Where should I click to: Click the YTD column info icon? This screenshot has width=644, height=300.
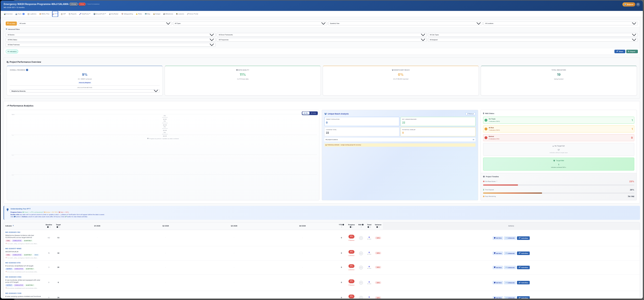pyautogui.click(x=343, y=225)
